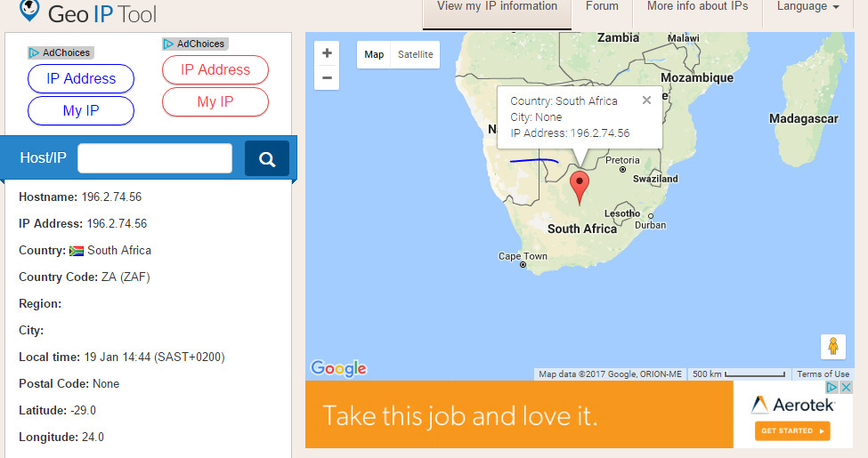
Task: Click the Geo IP Tool title text
Action: click(x=102, y=14)
